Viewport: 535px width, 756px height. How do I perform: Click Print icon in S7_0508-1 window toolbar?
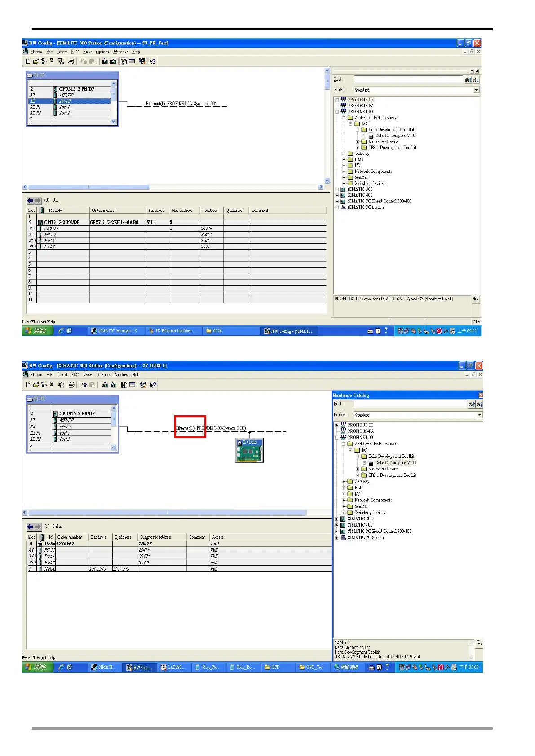click(71, 385)
